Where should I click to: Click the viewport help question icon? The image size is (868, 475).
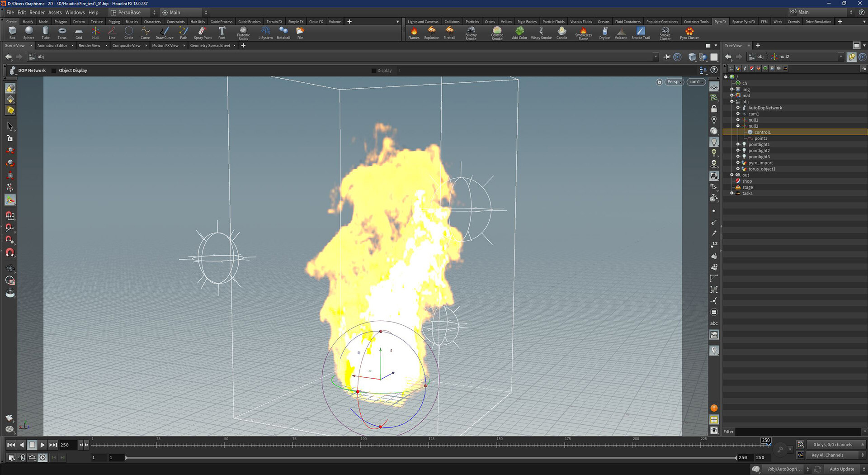(714, 70)
